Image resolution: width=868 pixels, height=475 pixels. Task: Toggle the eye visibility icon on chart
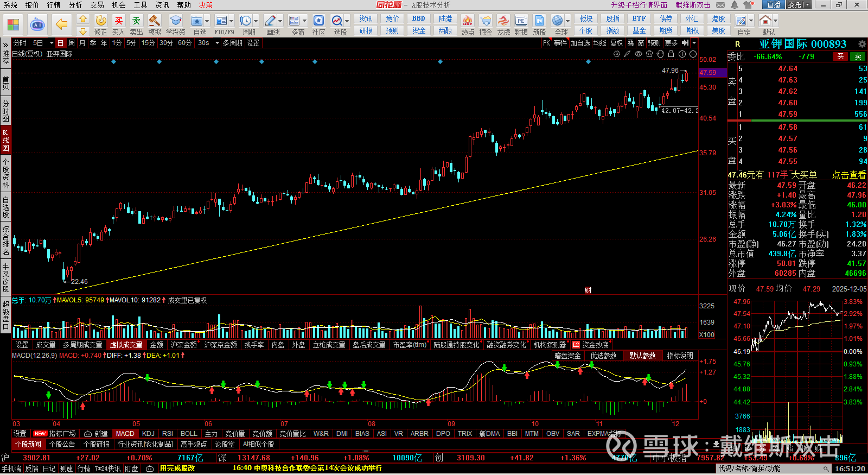(x=639, y=54)
